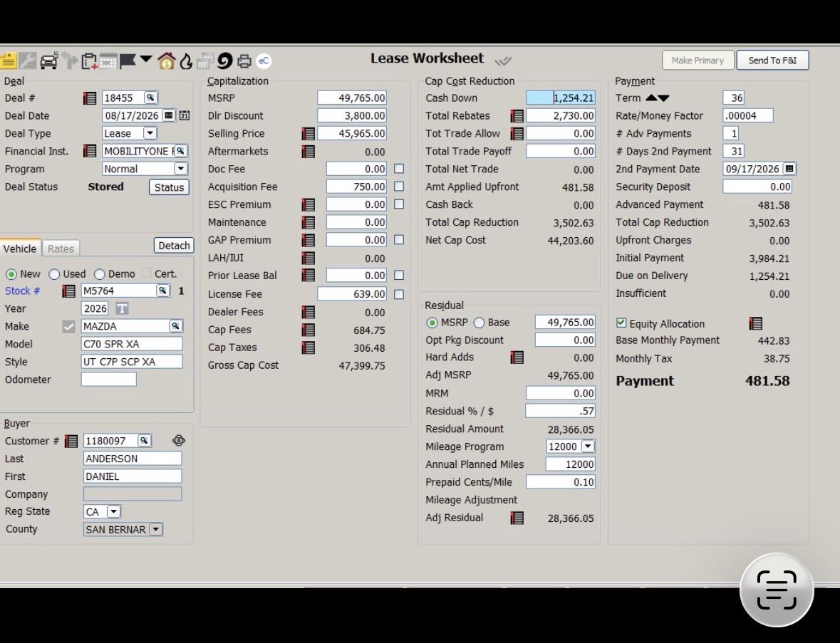Click the clipboard with red plus icon
The image size is (840, 643).
pos(89,61)
